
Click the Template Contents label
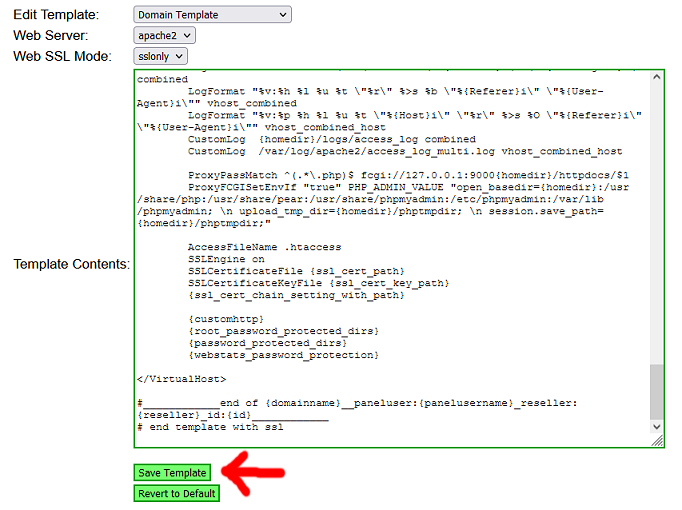tap(71, 264)
